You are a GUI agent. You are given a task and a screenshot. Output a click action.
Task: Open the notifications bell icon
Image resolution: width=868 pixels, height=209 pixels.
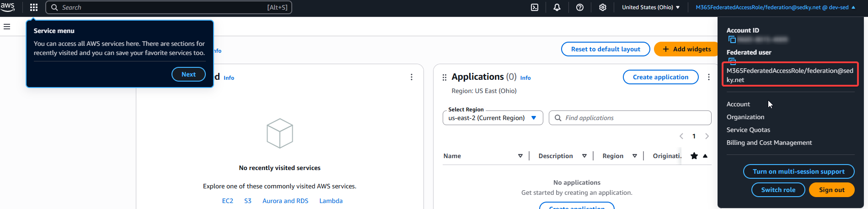coord(557,7)
